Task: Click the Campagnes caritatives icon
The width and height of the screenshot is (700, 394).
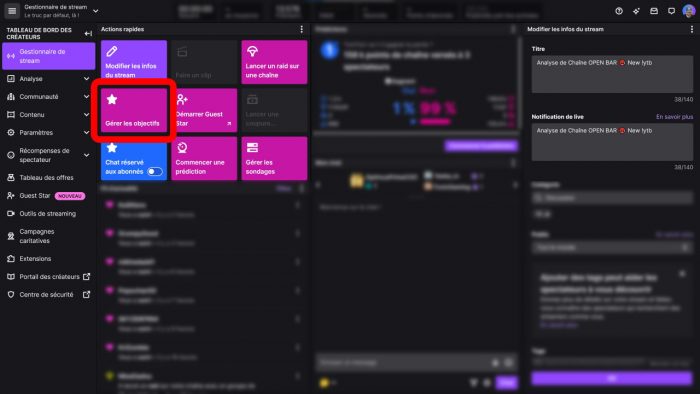Action: [x=11, y=236]
